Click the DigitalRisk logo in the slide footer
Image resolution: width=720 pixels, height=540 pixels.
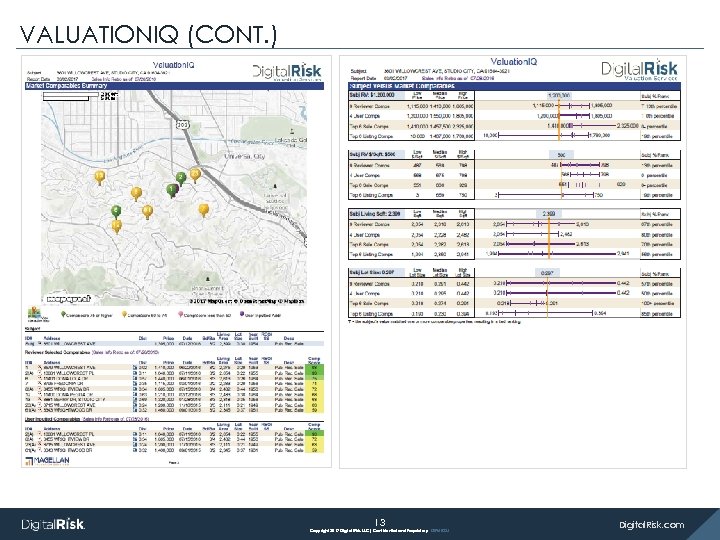pyautogui.click(x=53, y=524)
